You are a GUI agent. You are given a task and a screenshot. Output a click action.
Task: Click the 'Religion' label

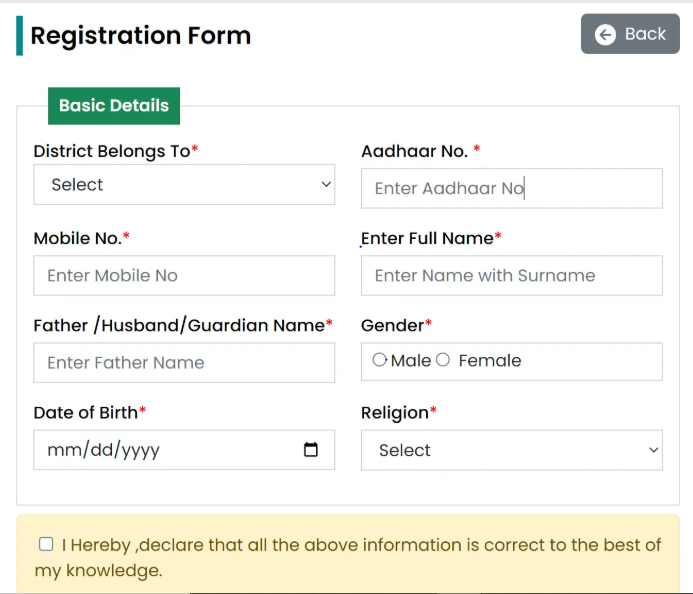click(x=399, y=413)
